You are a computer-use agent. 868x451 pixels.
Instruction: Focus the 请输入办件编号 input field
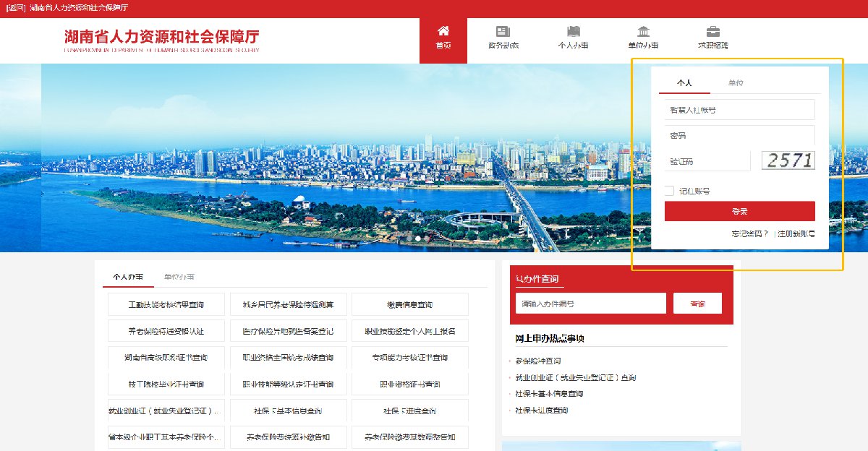pos(590,304)
